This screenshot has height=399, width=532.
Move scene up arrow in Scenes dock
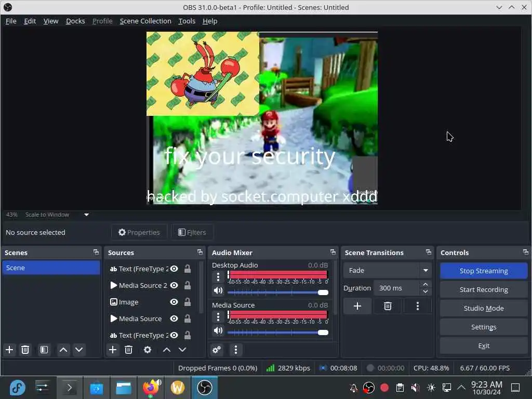click(63, 350)
